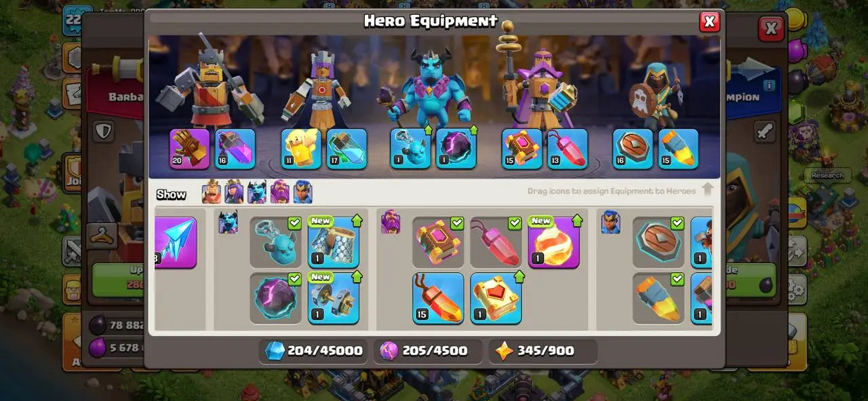Viewport: 868px width, 401px height.
Task: Select the purple arrow equipment item
Action: [x=176, y=242]
